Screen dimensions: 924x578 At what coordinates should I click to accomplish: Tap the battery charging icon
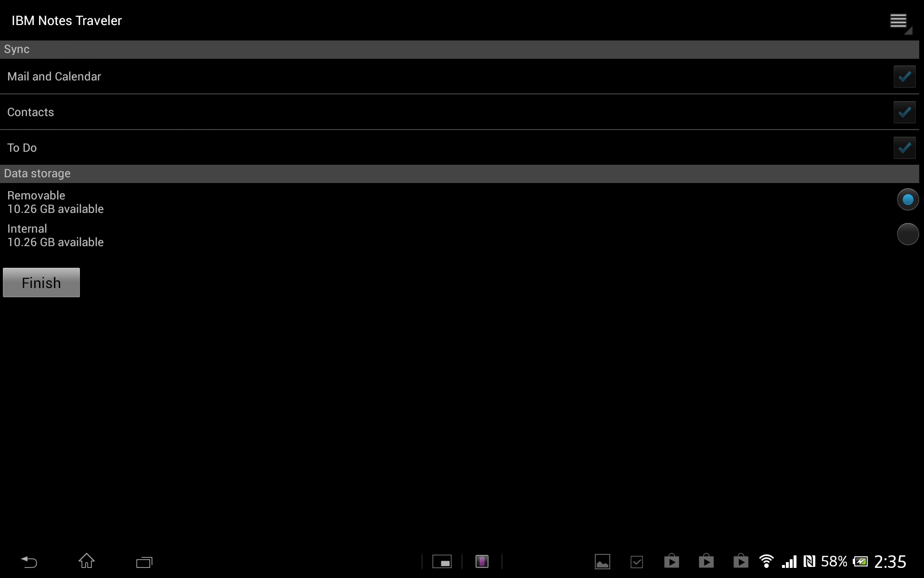click(x=860, y=562)
